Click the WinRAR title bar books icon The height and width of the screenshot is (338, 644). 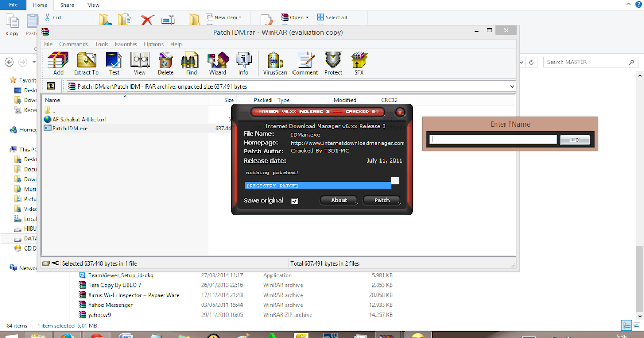(x=45, y=32)
